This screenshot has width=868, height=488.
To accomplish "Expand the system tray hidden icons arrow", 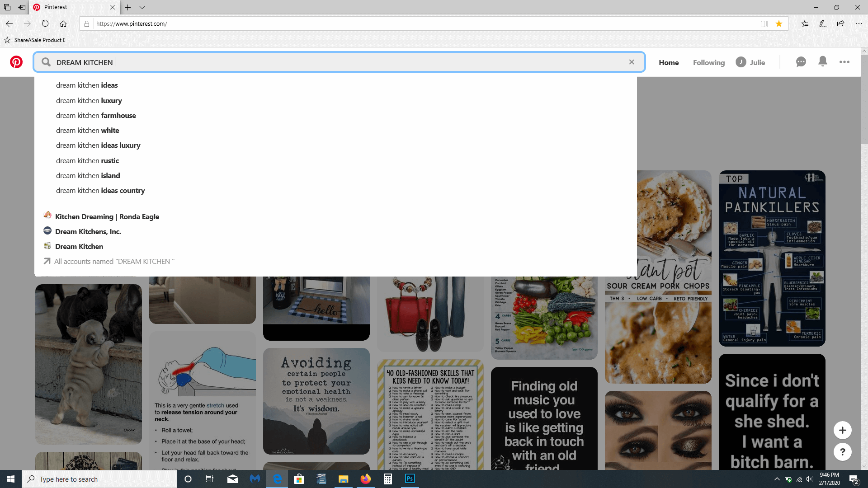I will 777,479.
